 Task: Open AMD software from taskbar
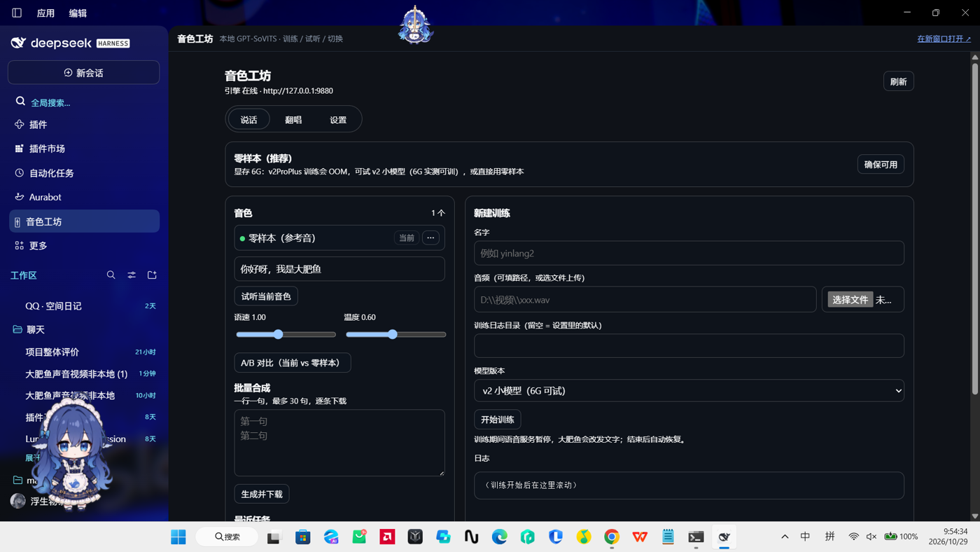pyautogui.click(x=387, y=537)
